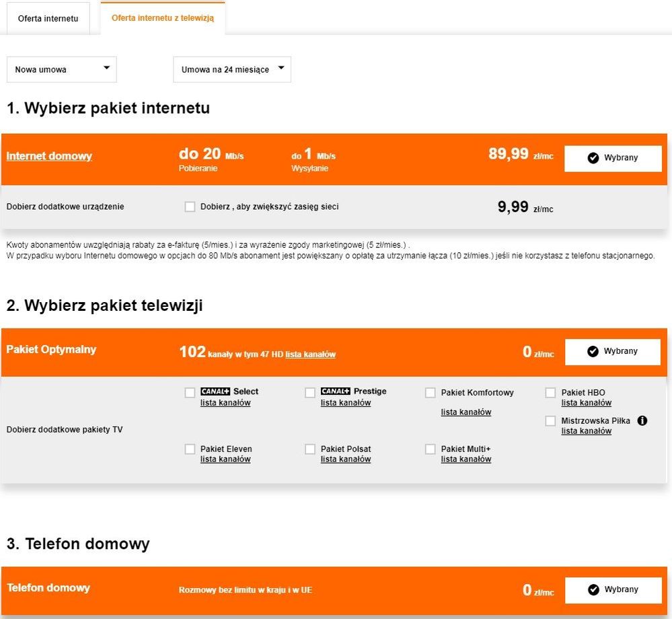The image size is (672, 619).
Task: Click the 9,99 zł/mc device price
Action: [525, 207]
